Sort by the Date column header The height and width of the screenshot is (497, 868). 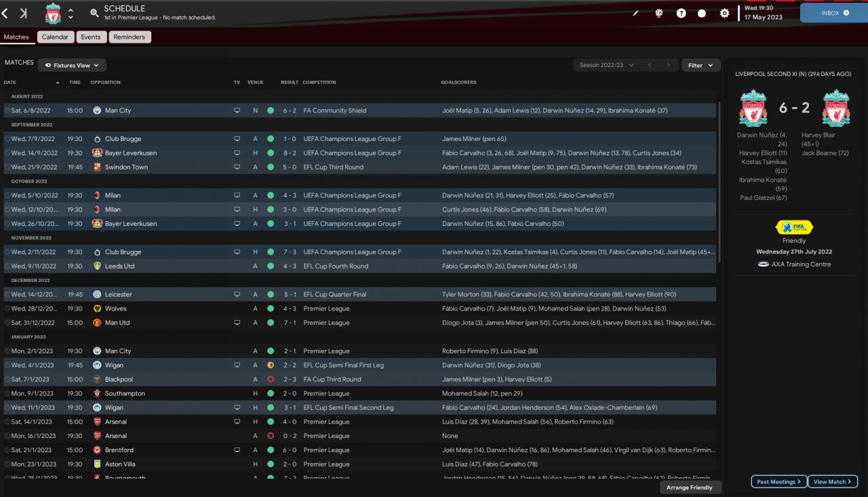(x=9, y=83)
